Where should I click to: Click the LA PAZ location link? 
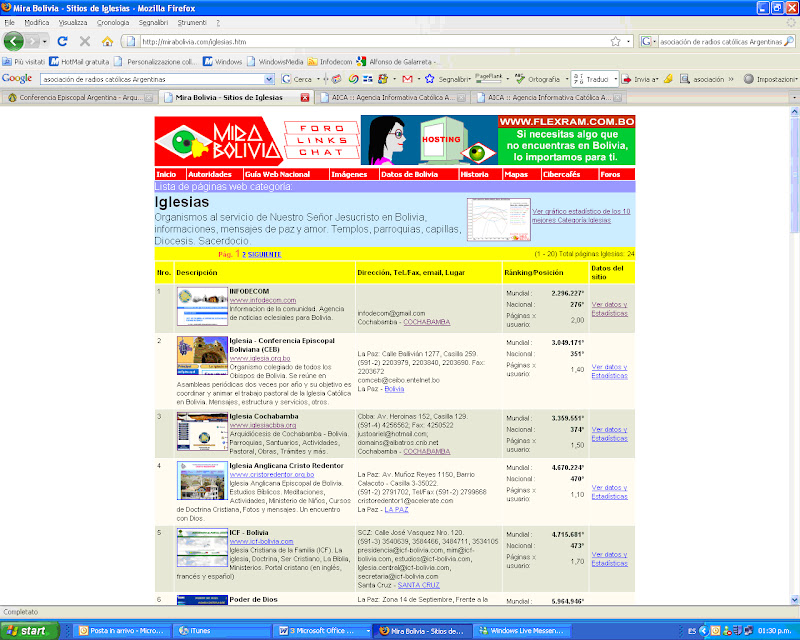(396, 509)
